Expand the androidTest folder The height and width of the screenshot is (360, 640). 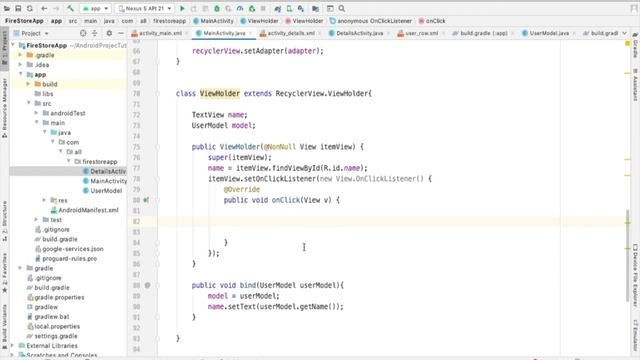(x=37, y=113)
